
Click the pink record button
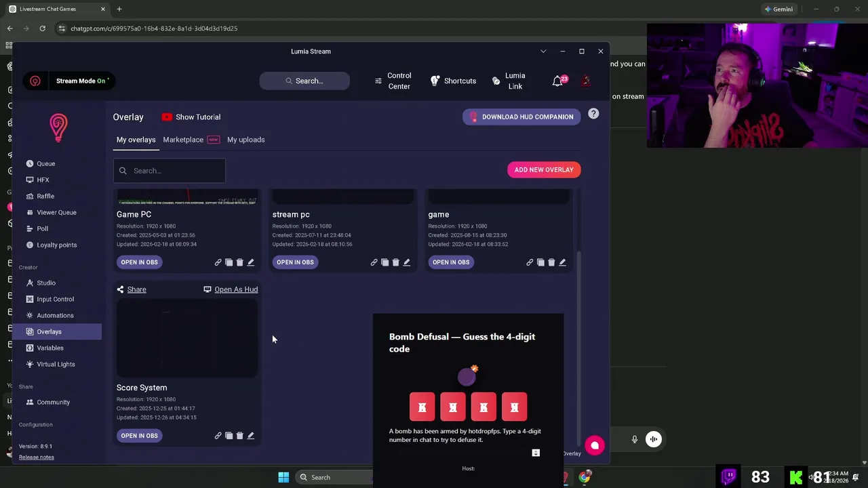[x=595, y=445]
